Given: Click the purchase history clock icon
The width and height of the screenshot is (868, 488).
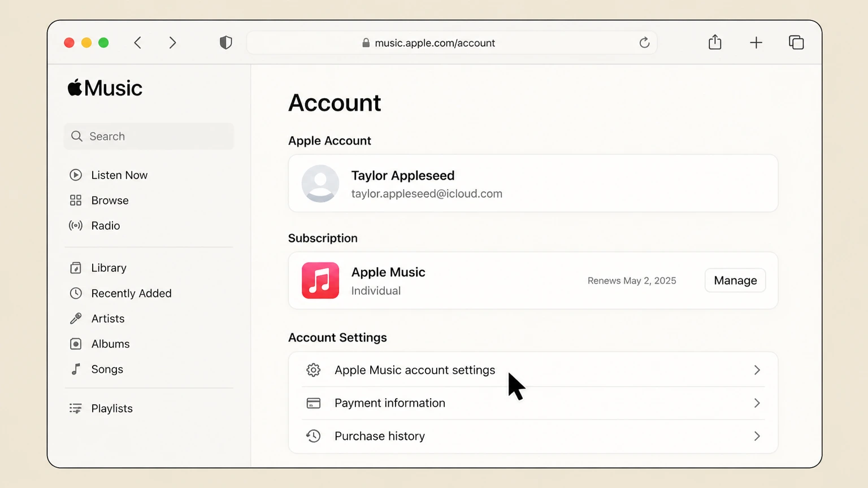Looking at the screenshot, I should click(x=314, y=436).
